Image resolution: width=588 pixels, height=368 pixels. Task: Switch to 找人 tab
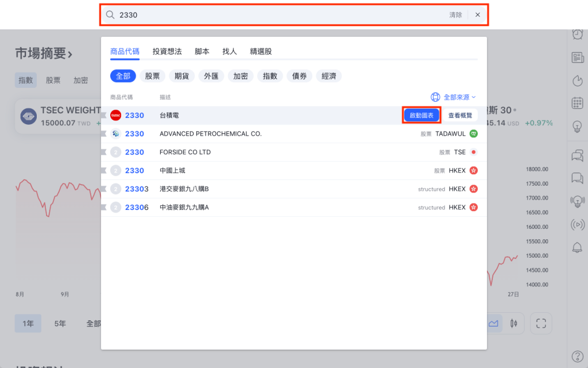tap(230, 51)
